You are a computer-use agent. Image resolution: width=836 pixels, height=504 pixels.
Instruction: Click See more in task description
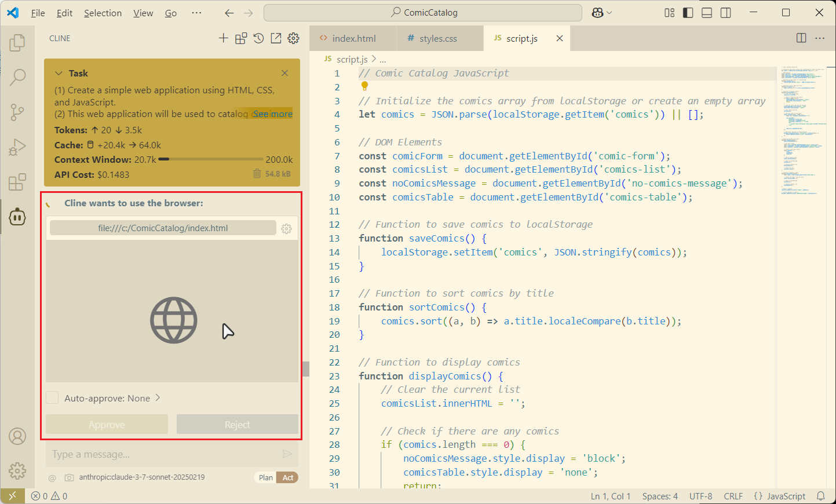tap(273, 114)
